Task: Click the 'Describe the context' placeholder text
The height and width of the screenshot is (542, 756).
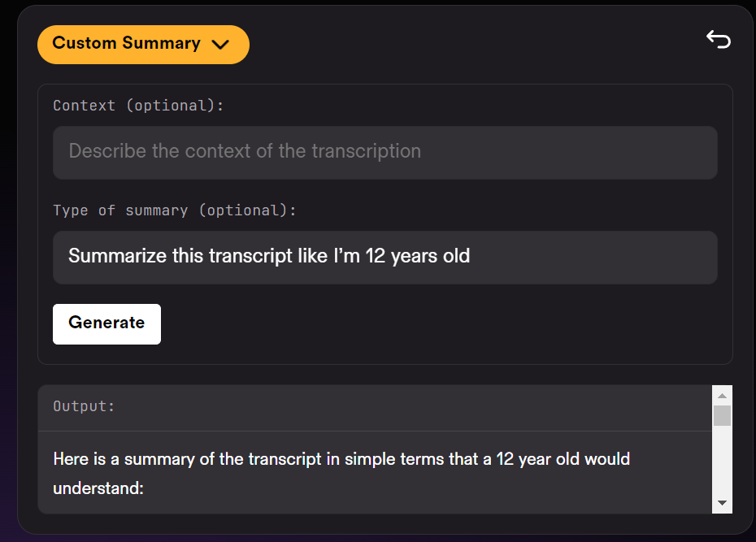Action: (244, 152)
